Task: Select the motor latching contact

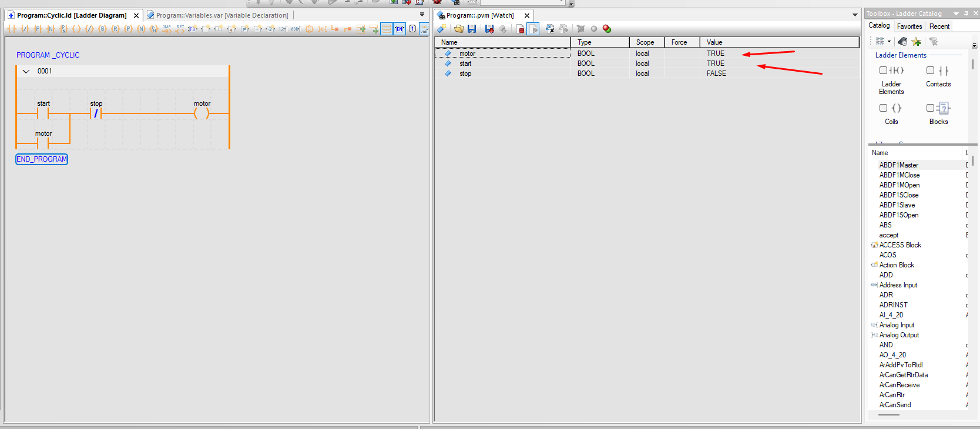Action: 43,143
